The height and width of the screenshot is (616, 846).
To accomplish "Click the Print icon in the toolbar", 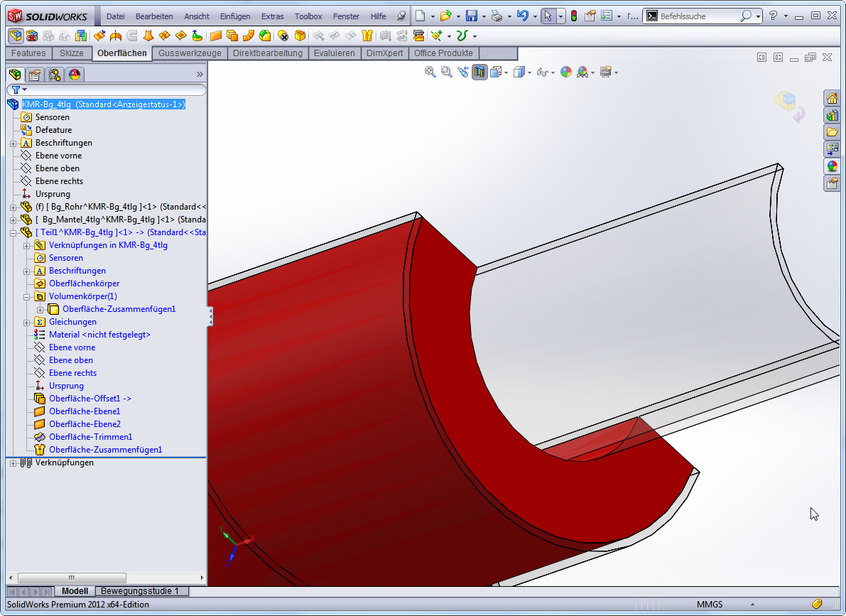I will 497,16.
